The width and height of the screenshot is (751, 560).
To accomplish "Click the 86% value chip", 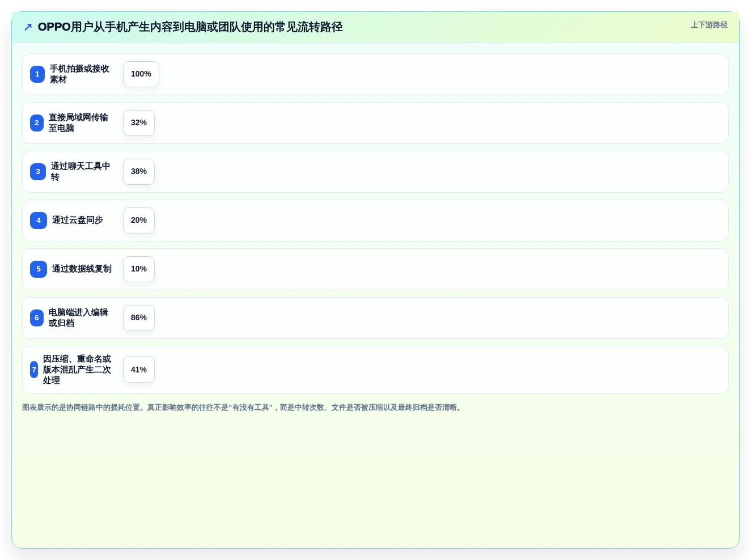I will point(139,318).
